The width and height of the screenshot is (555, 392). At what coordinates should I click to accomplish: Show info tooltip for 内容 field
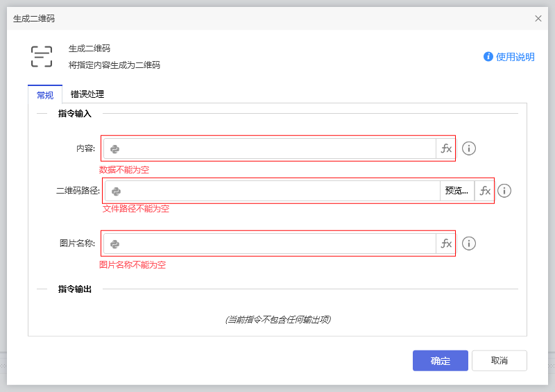coord(469,148)
